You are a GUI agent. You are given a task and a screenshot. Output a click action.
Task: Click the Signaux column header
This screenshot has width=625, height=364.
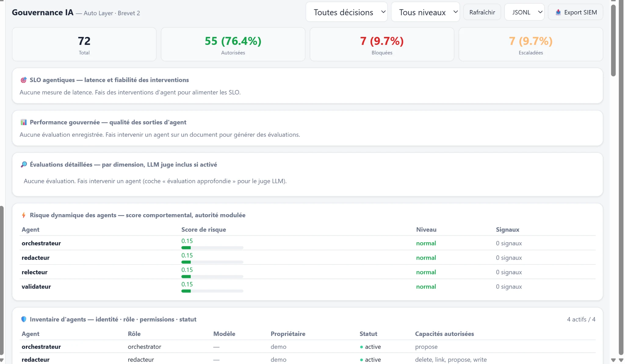[x=507, y=230]
